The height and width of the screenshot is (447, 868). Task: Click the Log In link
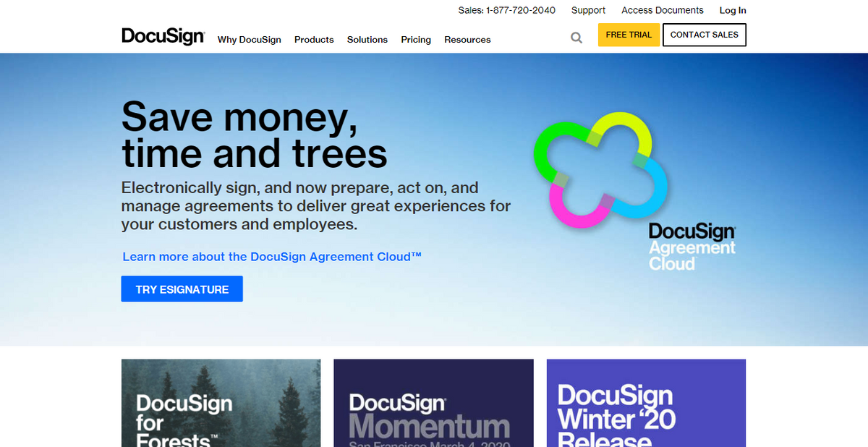pos(733,10)
